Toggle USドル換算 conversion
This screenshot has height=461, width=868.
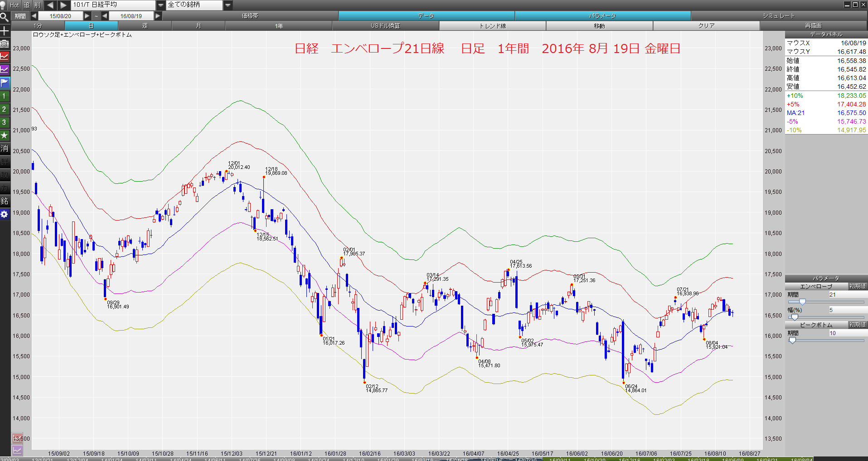(386, 26)
